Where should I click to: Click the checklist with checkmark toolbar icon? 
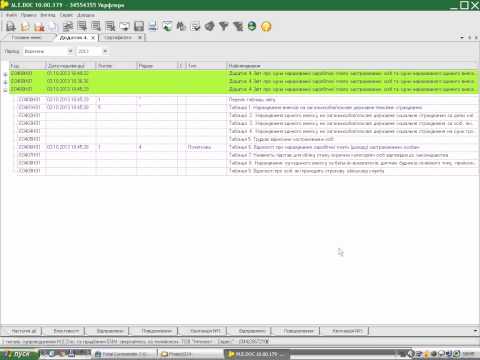[x=195, y=26]
